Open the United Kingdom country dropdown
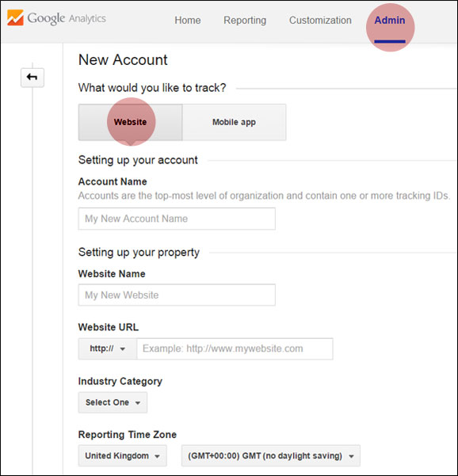This screenshot has width=458, height=476. pos(122,455)
